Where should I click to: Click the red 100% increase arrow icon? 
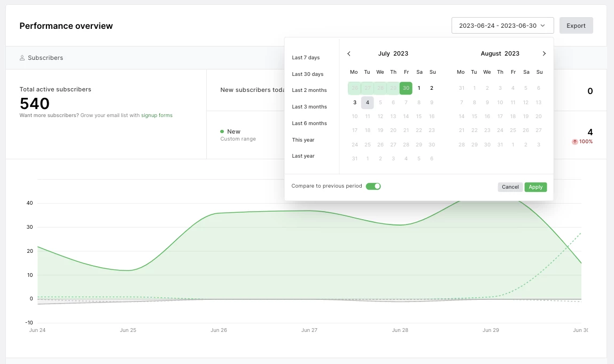[x=574, y=142]
